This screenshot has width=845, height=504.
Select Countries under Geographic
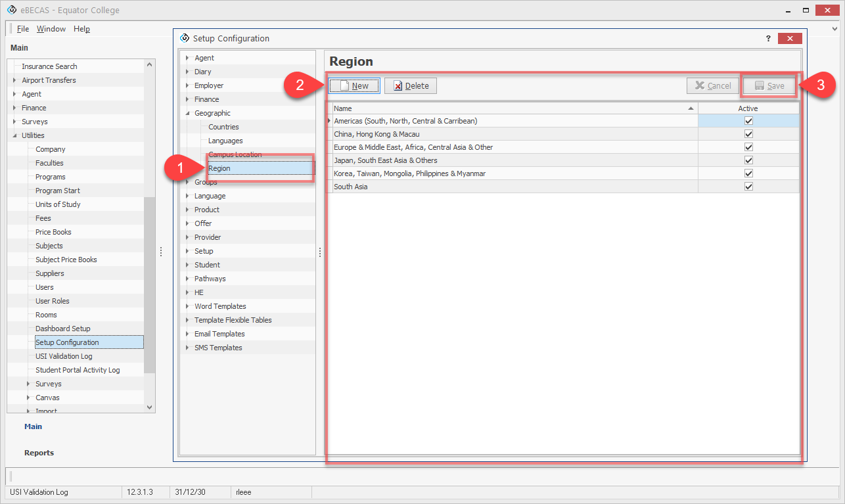(x=223, y=127)
